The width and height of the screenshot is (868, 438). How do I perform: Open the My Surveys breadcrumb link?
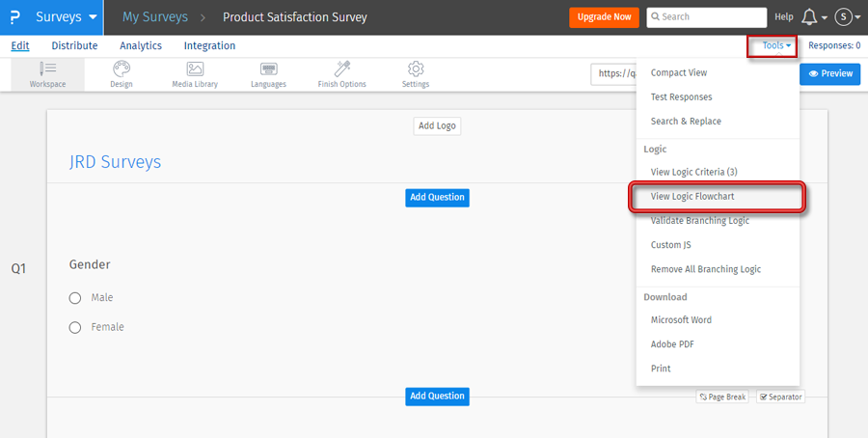[x=155, y=17]
